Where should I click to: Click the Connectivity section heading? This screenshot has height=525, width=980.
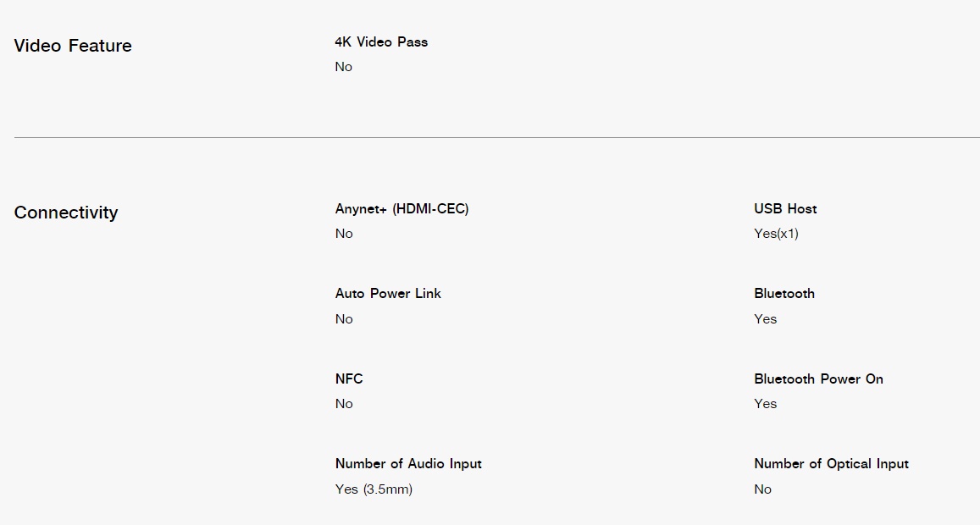tap(65, 213)
